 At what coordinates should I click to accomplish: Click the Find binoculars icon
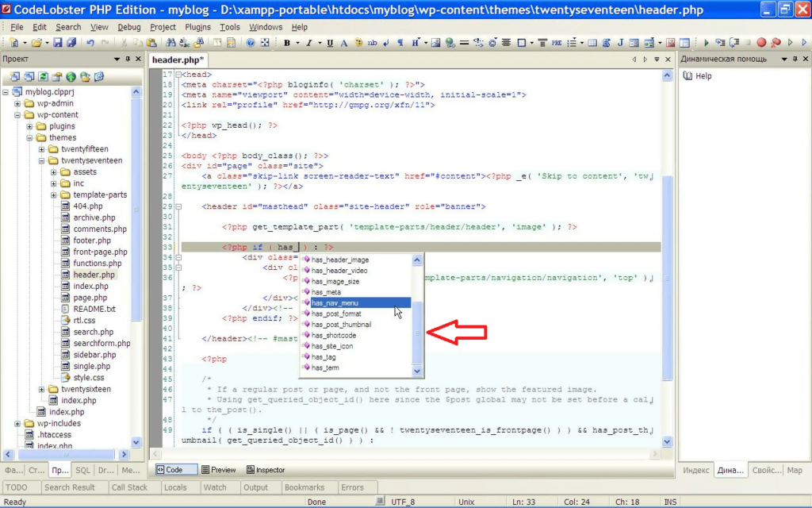point(170,43)
